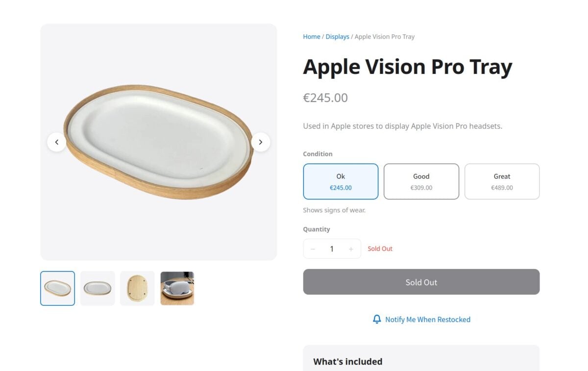Click the Apple Vision Pro Tray title
The image size is (588, 371).
pyautogui.click(x=407, y=67)
